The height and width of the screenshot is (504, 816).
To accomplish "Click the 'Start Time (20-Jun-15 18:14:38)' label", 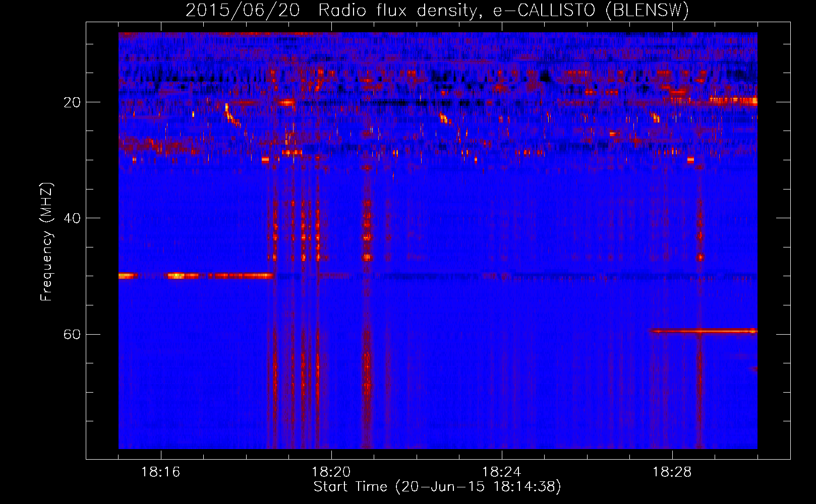I will click(437, 487).
